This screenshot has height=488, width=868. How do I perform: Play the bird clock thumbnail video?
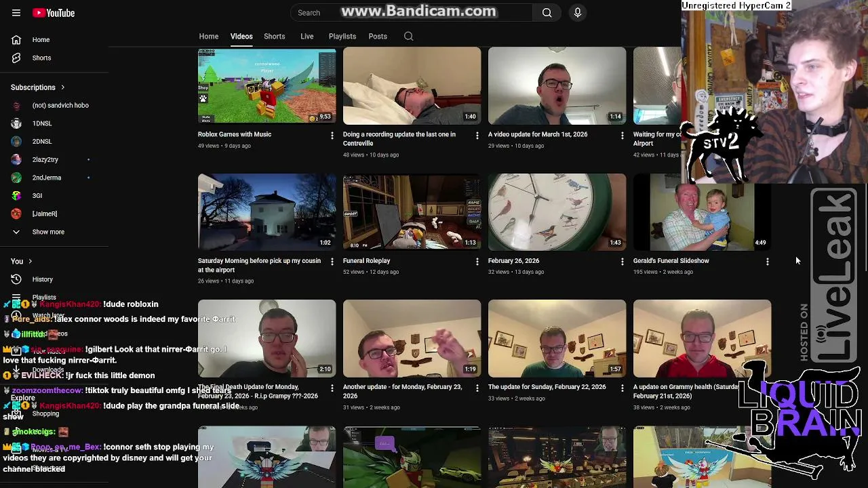557,212
